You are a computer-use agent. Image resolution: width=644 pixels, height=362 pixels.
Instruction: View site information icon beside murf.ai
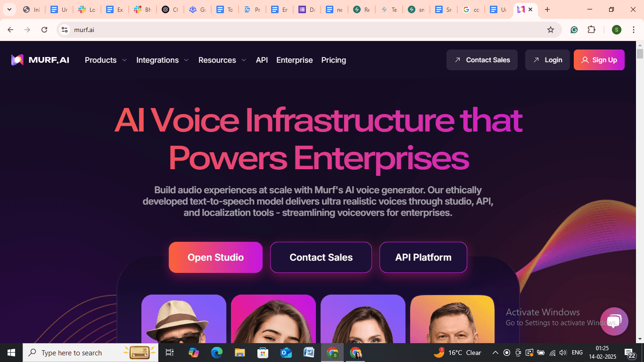tap(65, 30)
